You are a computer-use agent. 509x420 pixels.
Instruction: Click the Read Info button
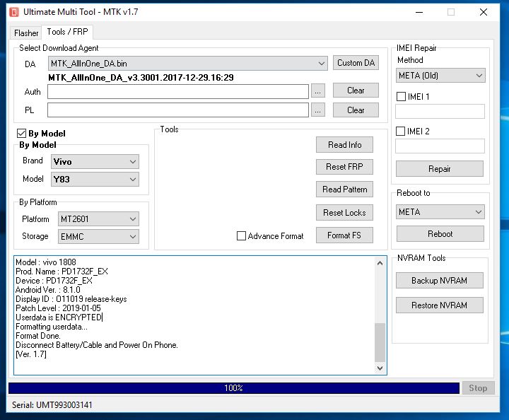344,144
